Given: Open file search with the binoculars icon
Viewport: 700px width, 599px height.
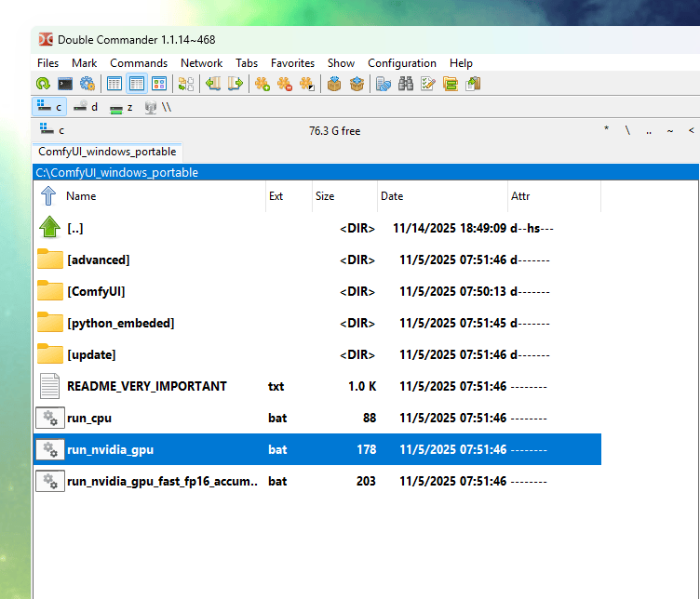Looking at the screenshot, I should [406, 84].
